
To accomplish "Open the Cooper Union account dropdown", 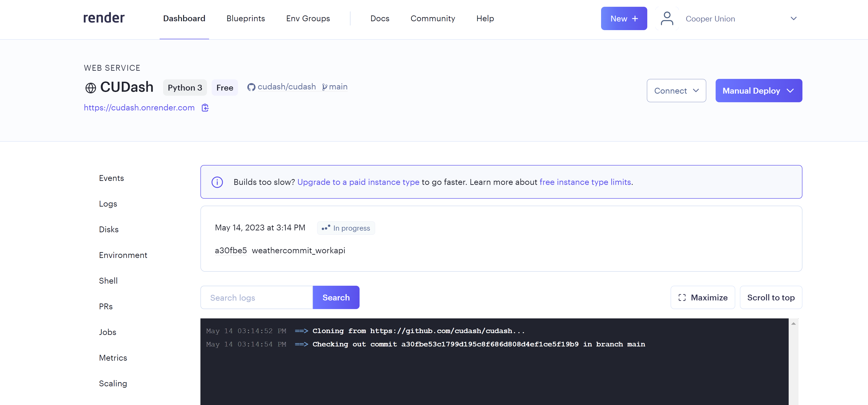I will (794, 18).
